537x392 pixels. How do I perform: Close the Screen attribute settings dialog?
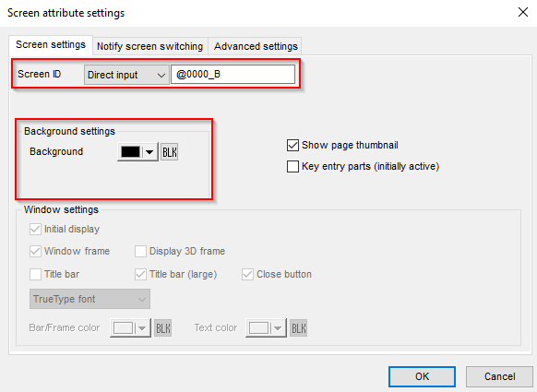click(523, 13)
